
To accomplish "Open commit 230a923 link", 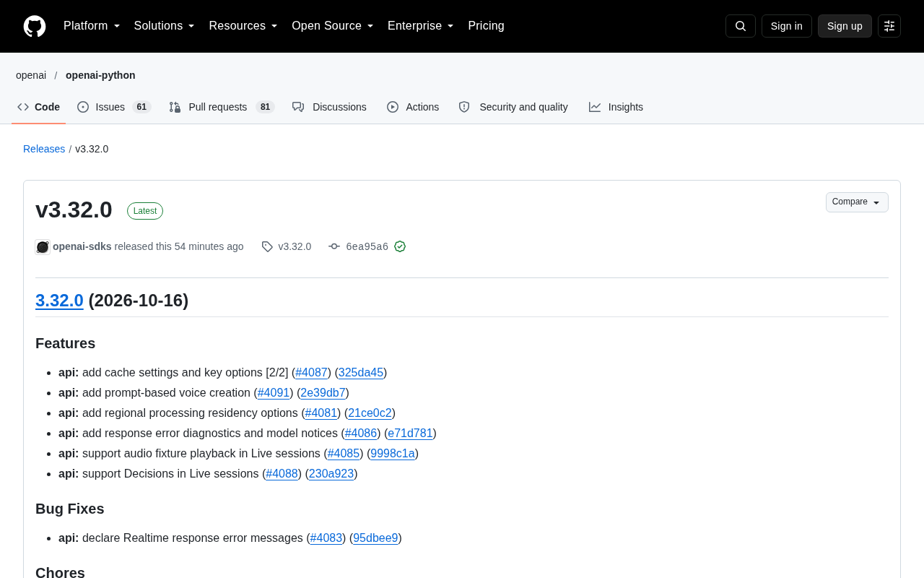I will tap(331, 474).
